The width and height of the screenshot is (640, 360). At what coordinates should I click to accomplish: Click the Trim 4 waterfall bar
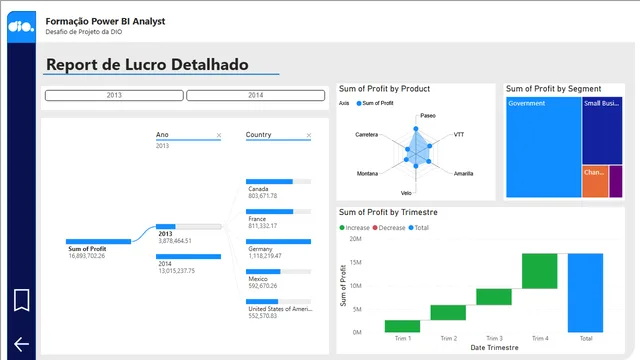(x=540, y=271)
